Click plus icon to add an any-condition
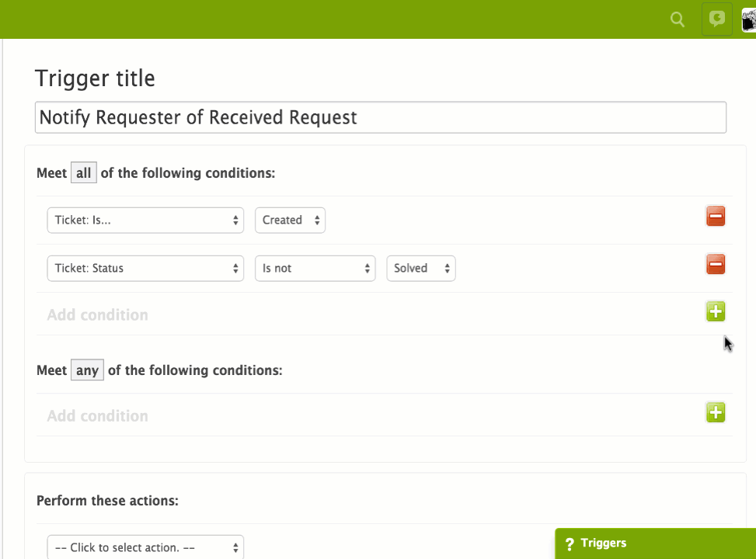 tap(715, 412)
